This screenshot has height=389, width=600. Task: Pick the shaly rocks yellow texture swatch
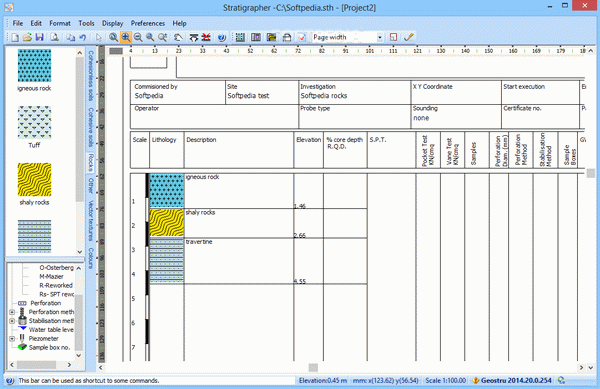(34, 179)
